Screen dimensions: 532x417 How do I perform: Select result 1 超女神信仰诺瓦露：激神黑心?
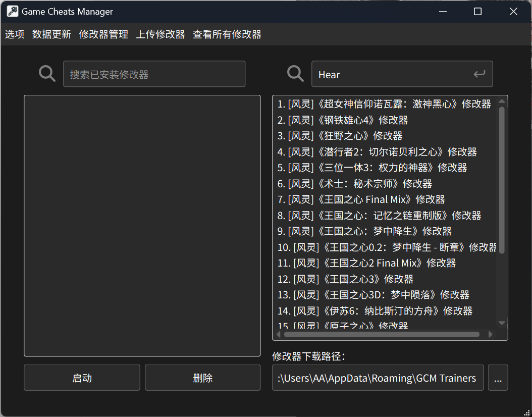coord(385,104)
